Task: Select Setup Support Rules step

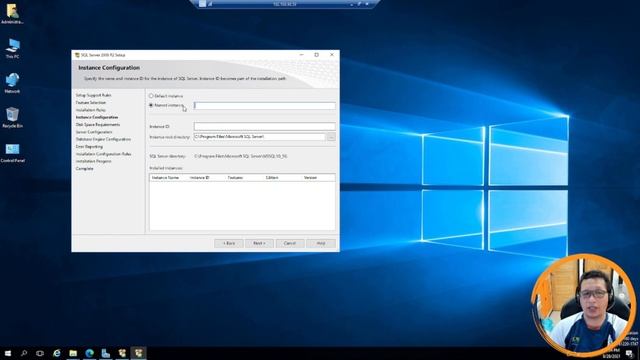Action: [93, 95]
